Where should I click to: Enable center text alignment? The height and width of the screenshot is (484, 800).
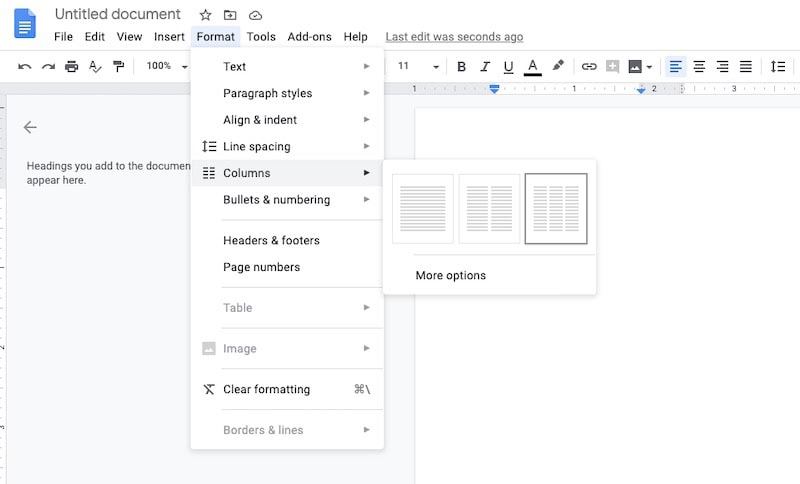[x=699, y=67]
